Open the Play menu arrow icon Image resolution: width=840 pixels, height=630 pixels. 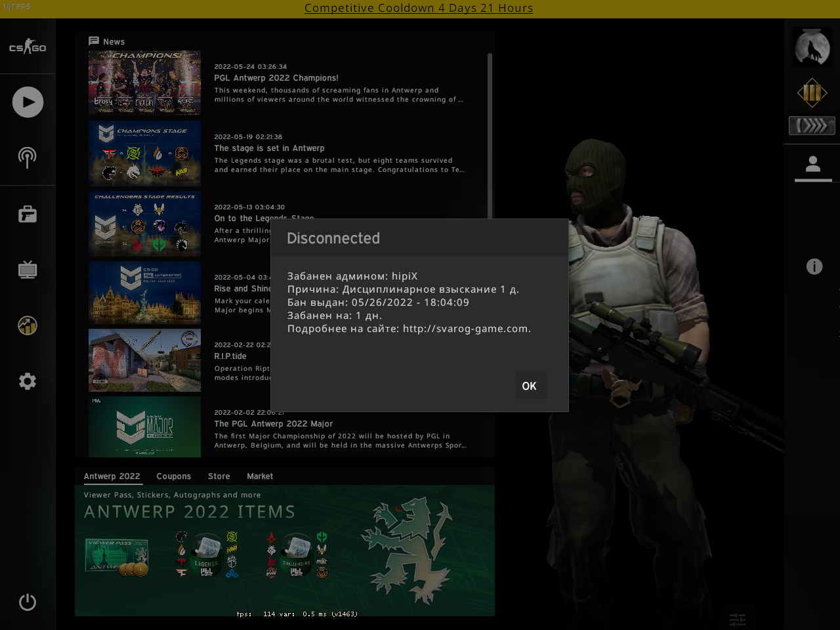28,102
